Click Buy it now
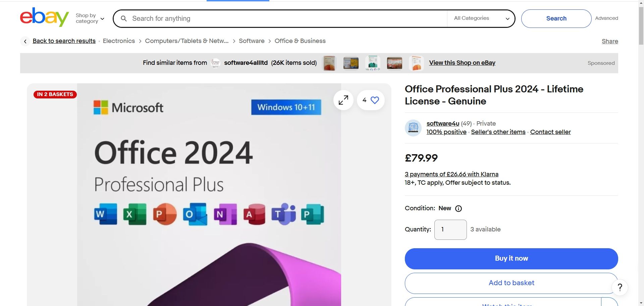Screen dimensions: 644x306 click(x=511, y=259)
